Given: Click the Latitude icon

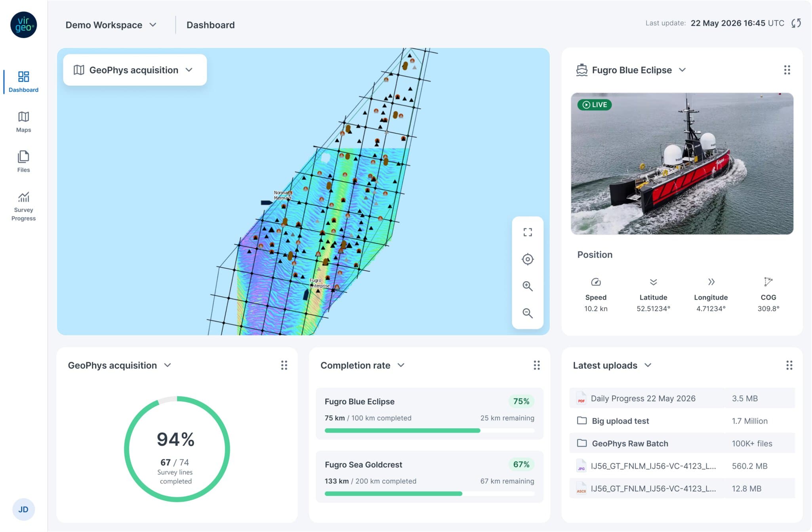Looking at the screenshot, I should tap(653, 282).
